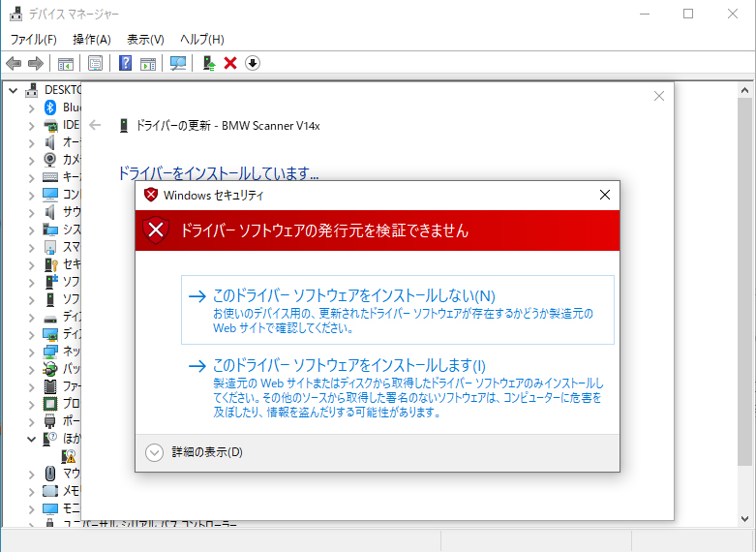Click the Back arrow in Device Manager toolbar
This screenshot has width=756, height=552.
(x=14, y=63)
